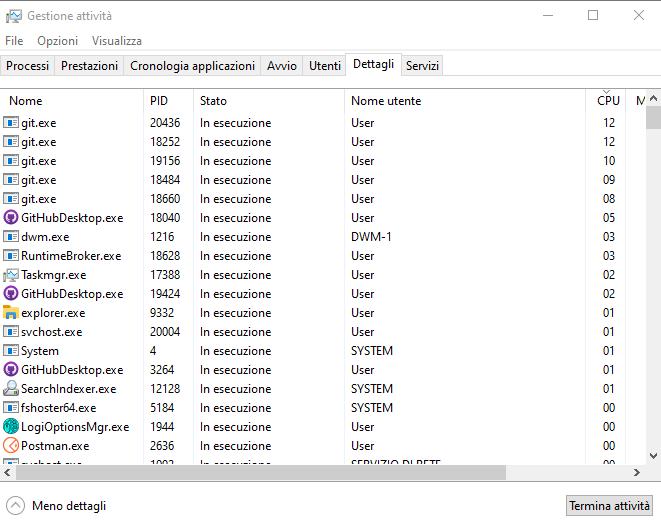Click vertical scrollbar down arrow
This screenshot has width=661, height=529.
[653, 456]
